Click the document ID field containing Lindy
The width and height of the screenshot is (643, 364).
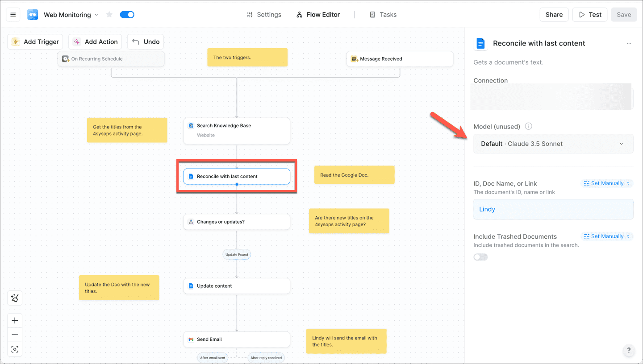pyautogui.click(x=553, y=209)
